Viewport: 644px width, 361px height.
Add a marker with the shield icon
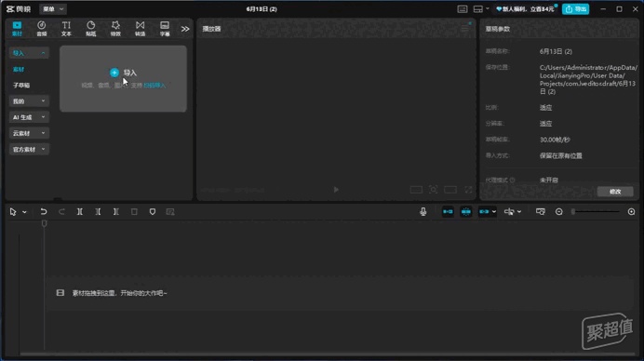click(x=153, y=212)
